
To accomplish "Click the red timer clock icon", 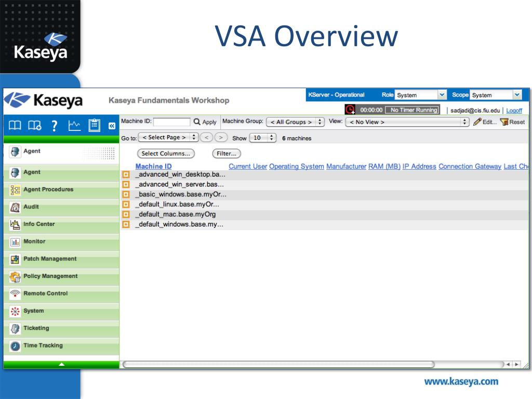I will pyautogui.click(x=350, y=109).
